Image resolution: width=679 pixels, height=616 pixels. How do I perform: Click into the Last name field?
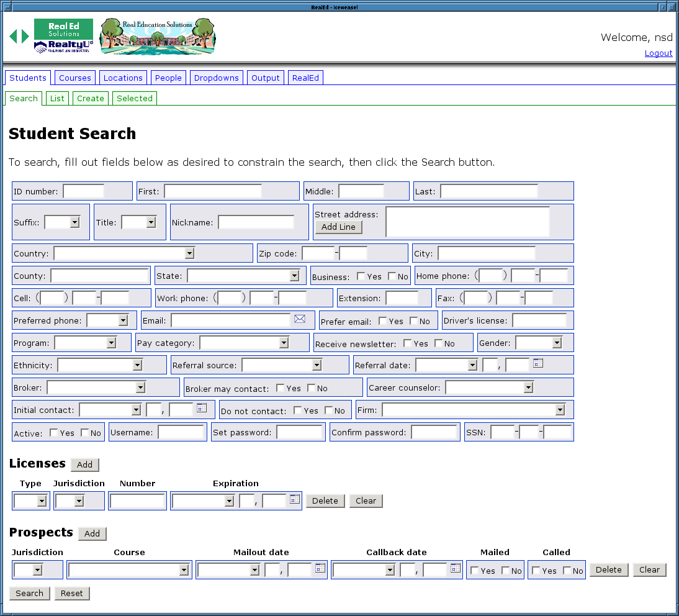488,191
